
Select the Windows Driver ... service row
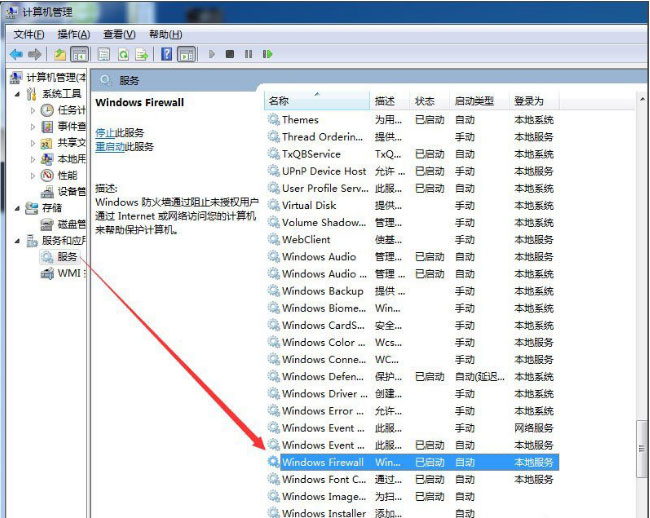pos(412,394)
